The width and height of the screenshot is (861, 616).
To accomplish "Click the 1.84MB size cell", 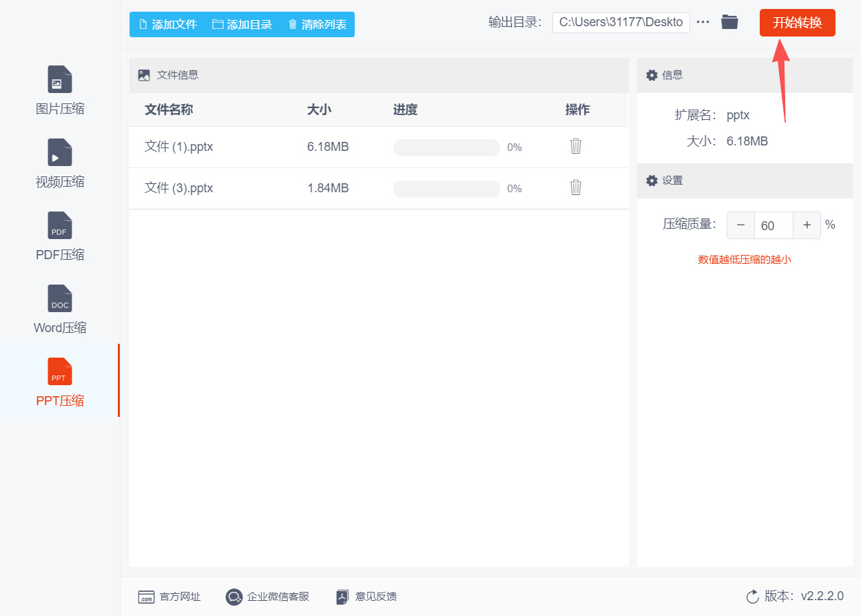I will pos(328,188).
